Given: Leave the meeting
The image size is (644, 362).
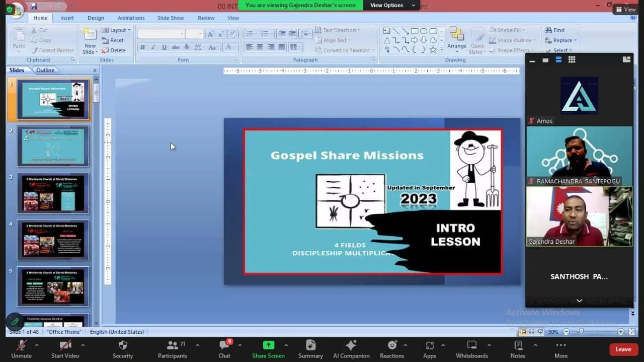Looking at the screenshot, I should [x=623, y=349].
